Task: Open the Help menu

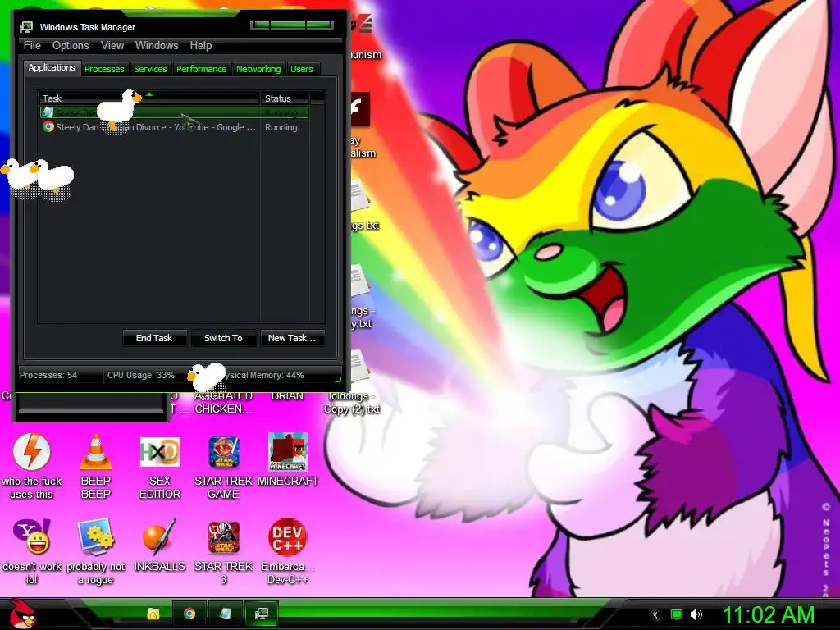Action: (x=201, y=46)
